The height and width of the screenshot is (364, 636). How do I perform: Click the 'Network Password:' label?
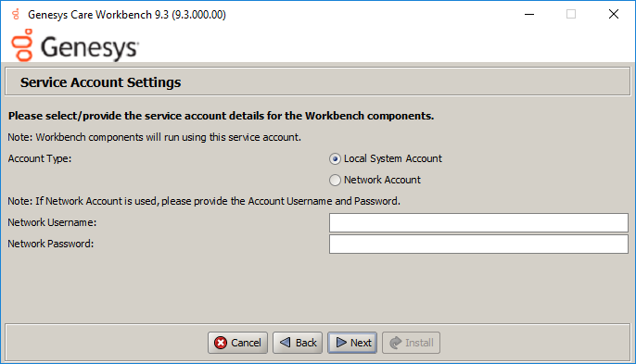point(51,244)
